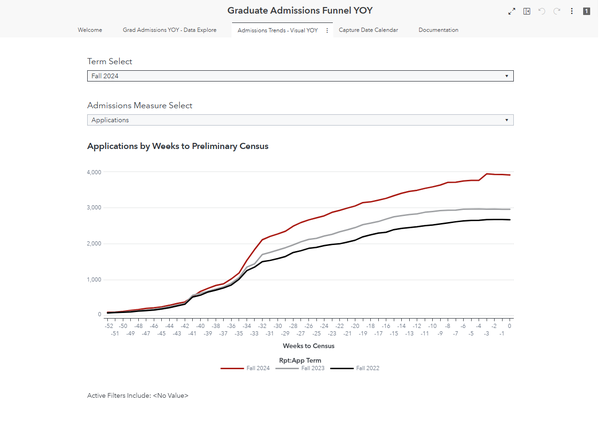Open the page layout view icon
The width and height of the screenshot is (600, 424).
(527, 11)
